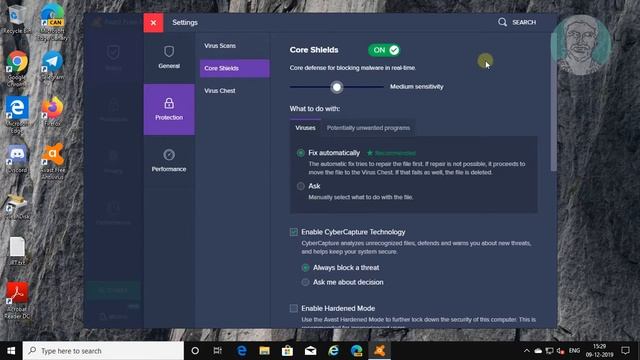640x360 pixels.
Task: Click the sensitivity slider handle
Action: pos(337,87)
